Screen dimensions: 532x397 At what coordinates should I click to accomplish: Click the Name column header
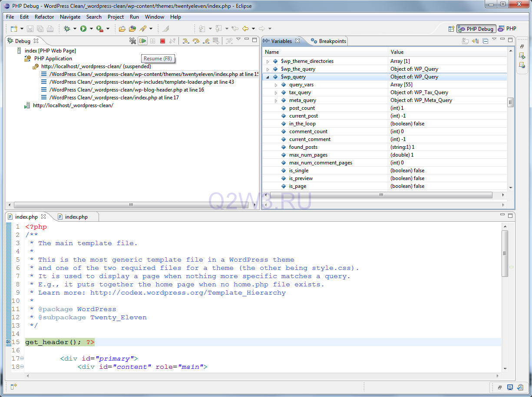325,52
